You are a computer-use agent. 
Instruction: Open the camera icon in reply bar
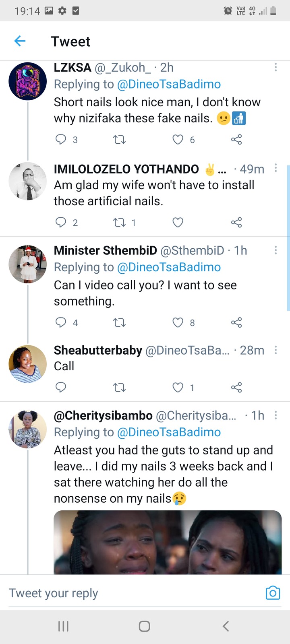[x=273, y=593]
